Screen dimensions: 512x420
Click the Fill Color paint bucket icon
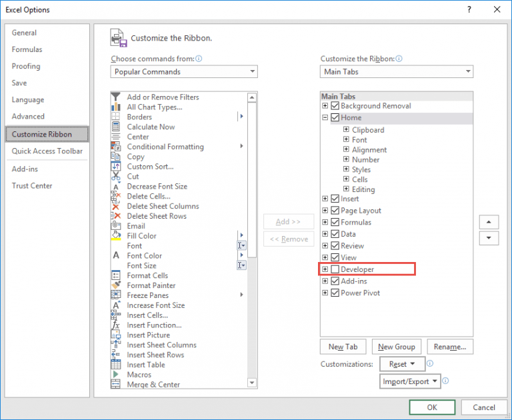[115, 236]
